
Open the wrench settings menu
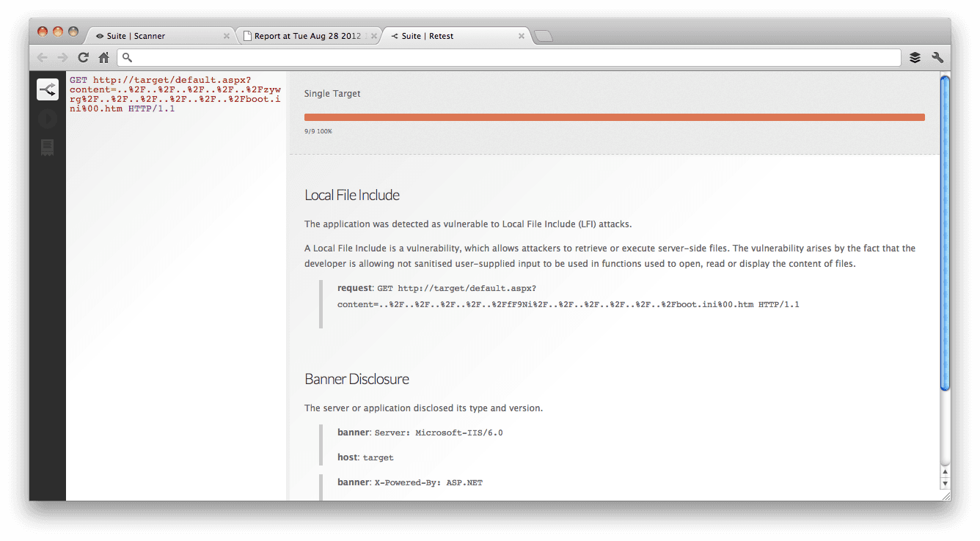937,57
